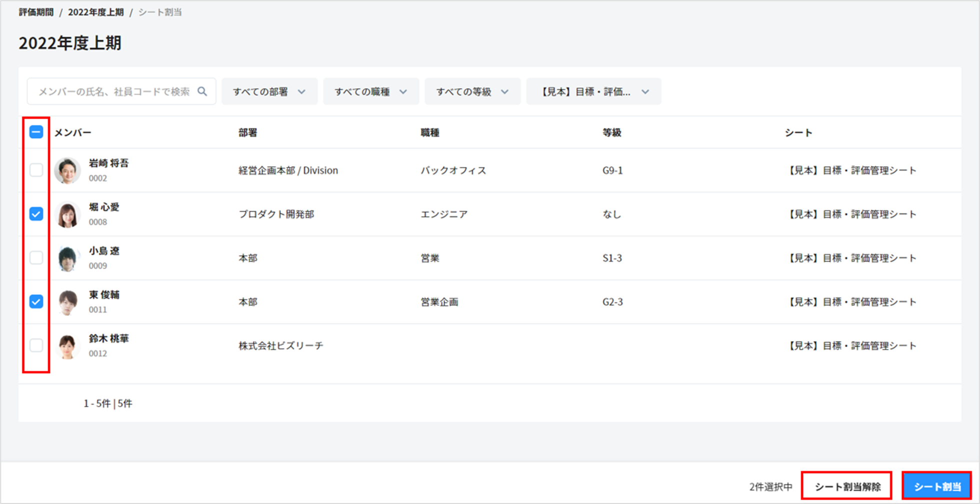980x504 pixels.
Task: Expand the すべての職種 filter
Action: (371, 92)
